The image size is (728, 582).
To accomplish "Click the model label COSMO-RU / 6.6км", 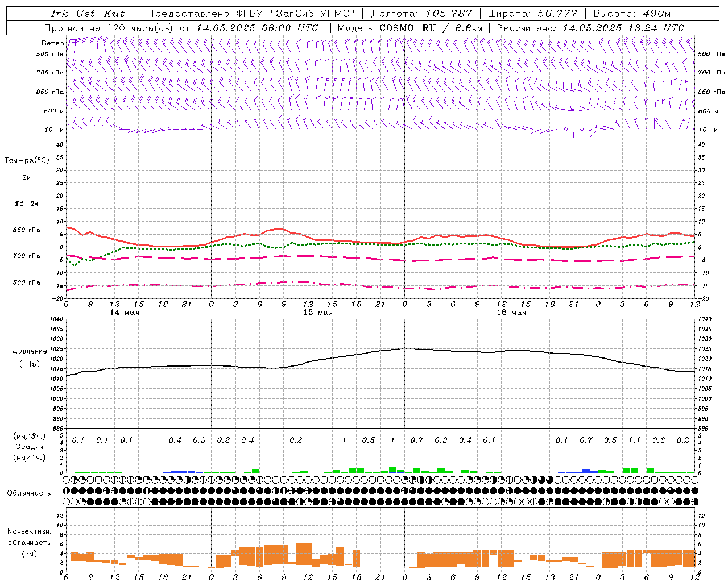I will point(431,28).
